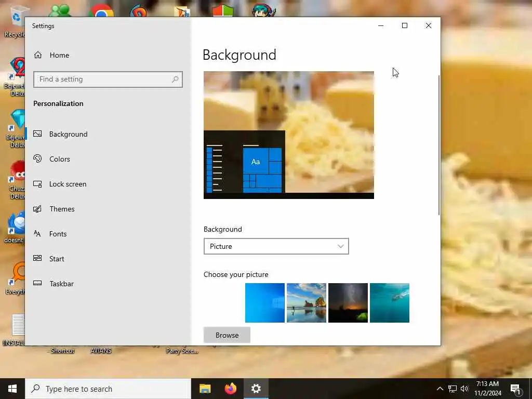Click the Fonts AA icon
Viewport: 532px width, 399px height.
pos(37,233)
